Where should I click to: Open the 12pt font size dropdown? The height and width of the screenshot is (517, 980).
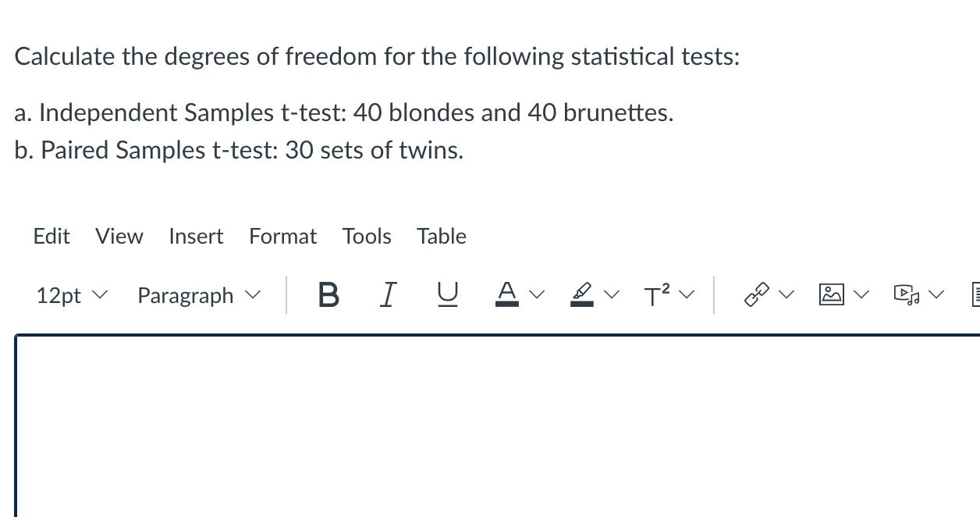71,294
